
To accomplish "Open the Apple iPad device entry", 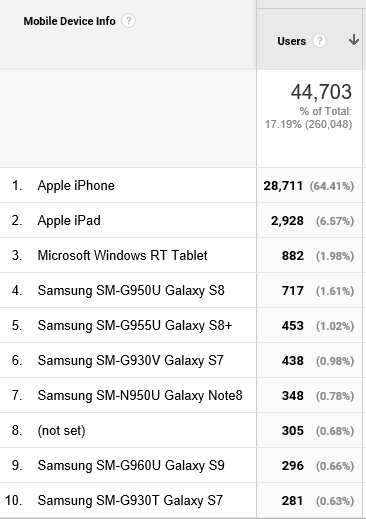I will (x=69, y=221).
